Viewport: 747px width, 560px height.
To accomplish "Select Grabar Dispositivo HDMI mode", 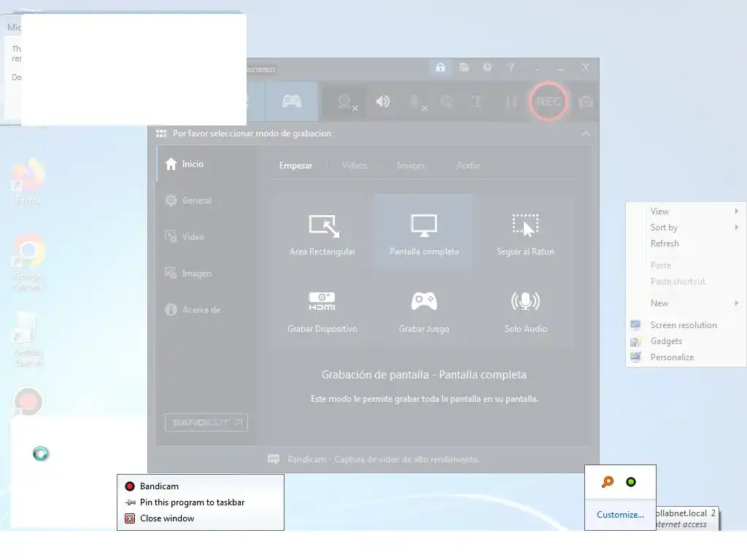I will click(322, 311).
